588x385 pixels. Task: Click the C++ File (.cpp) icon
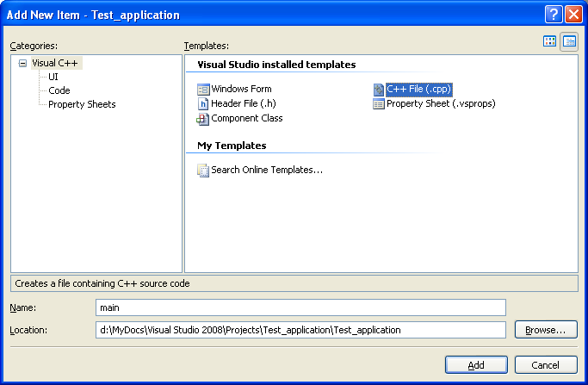[x=379, y=90]
